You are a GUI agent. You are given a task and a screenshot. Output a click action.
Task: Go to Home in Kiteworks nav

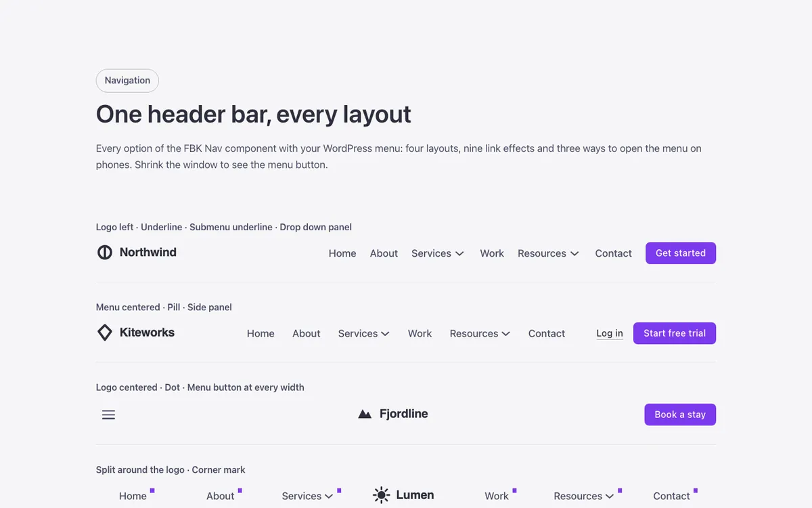(x=261, y=333)
